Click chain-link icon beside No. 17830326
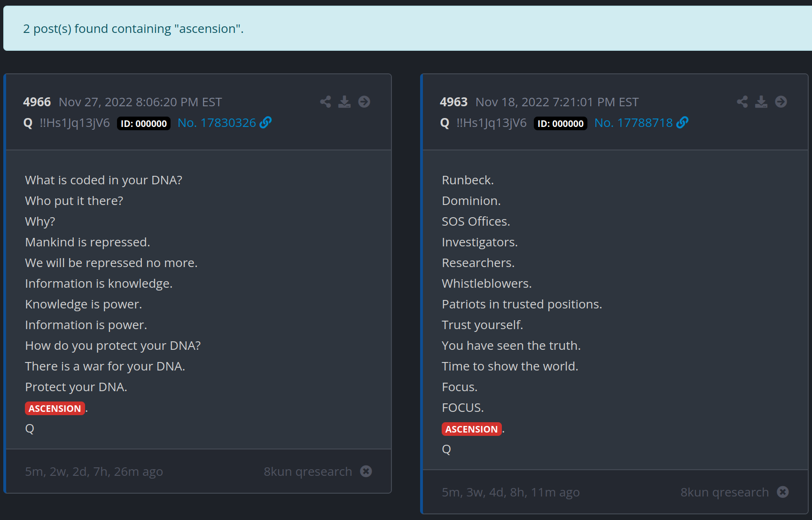The height and width of the screenshot is (520, 812). point(265,122)
